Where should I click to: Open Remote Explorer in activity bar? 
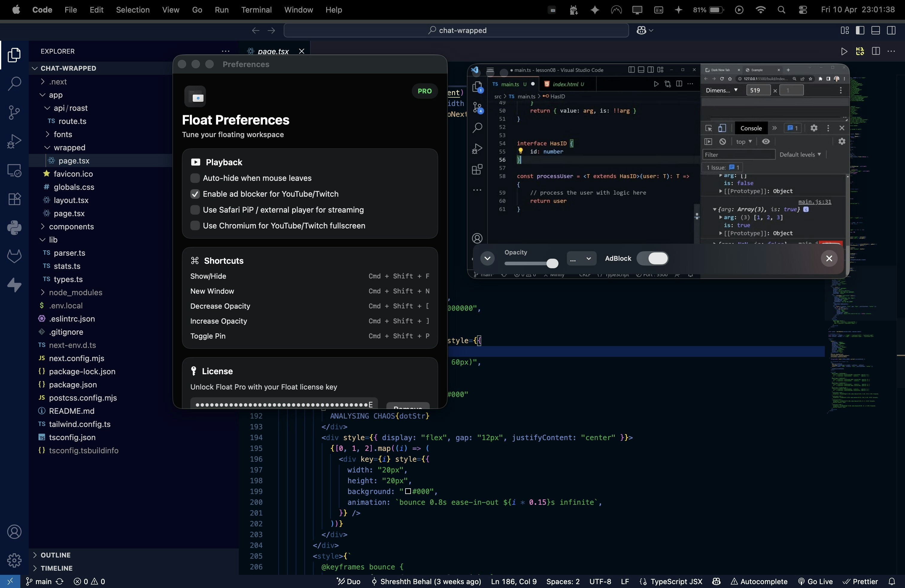pos(14,170)
